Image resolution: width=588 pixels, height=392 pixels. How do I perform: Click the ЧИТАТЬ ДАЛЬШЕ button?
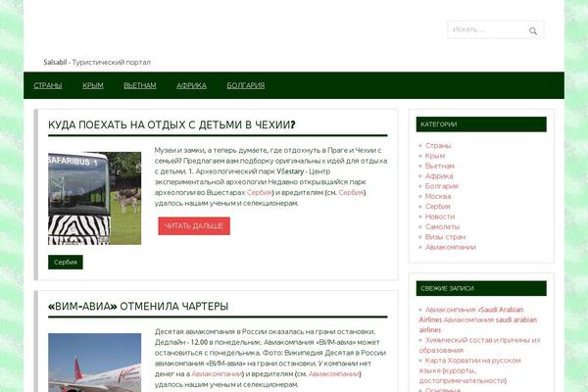194,225
